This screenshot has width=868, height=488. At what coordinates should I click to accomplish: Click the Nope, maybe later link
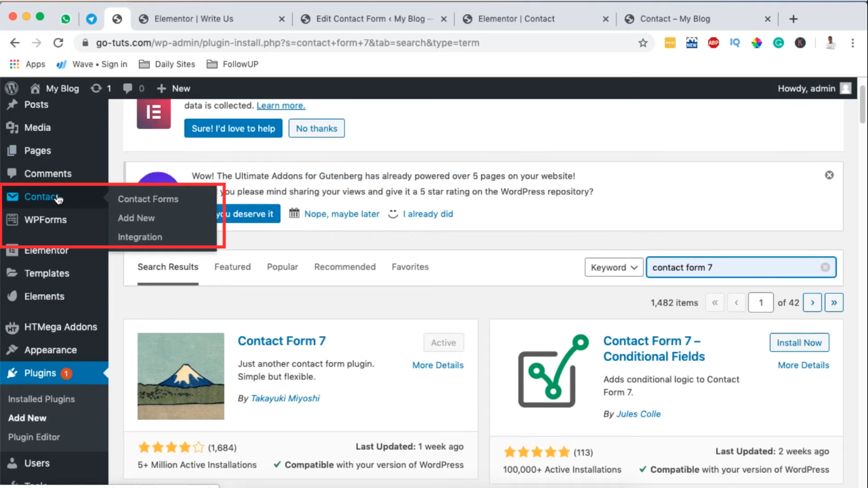(342, 214)
